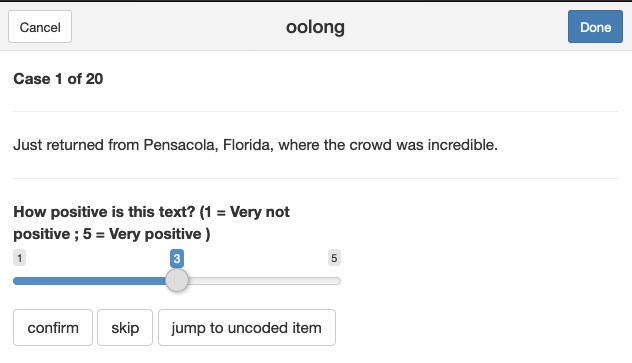Select the minimum value label 1

[19, 258]
